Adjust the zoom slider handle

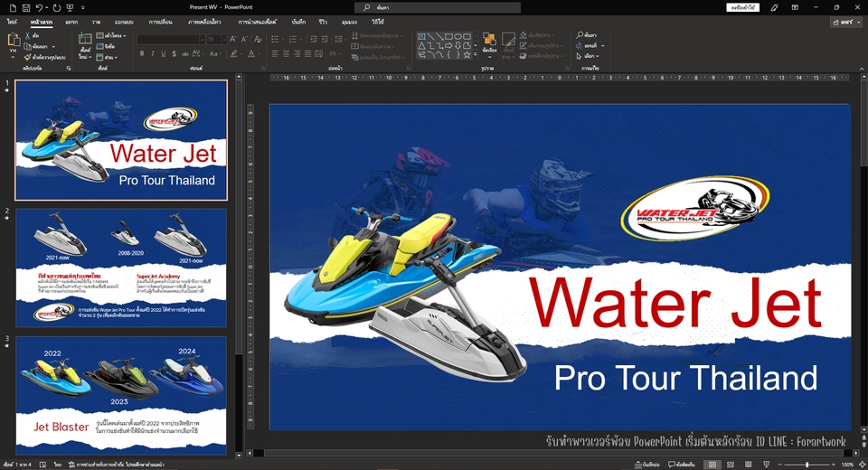click(x=807, y=465)
